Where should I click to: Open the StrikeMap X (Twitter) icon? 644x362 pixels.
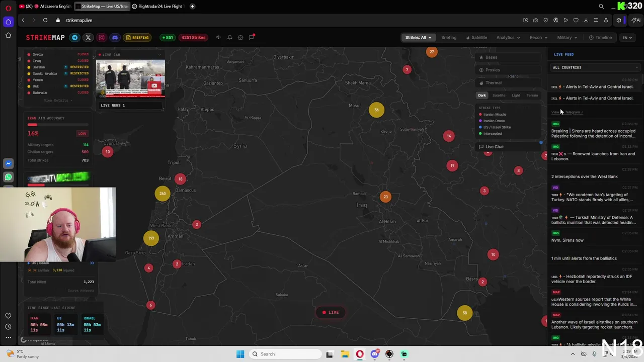pyautogui.click(x=88, y=38)
